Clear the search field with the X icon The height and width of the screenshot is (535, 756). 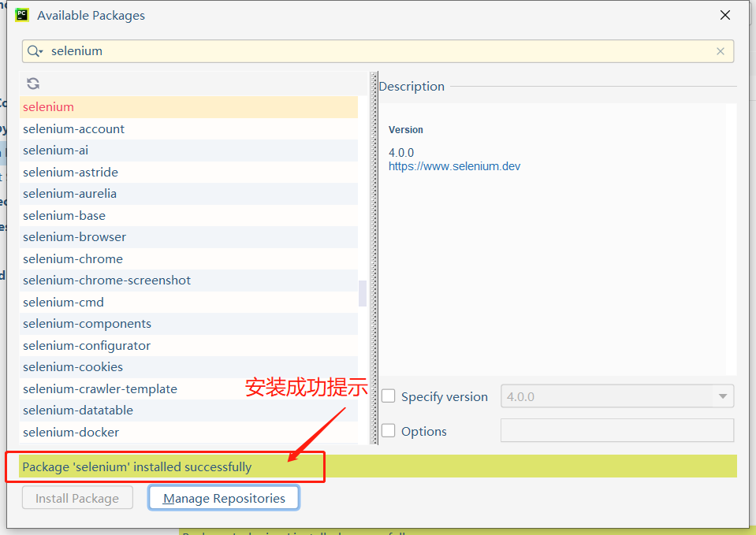tap(721, 51)
